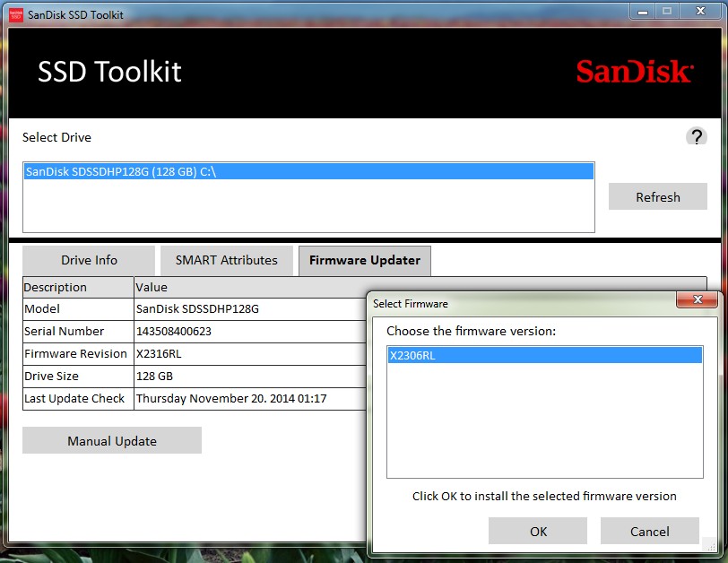The width and height of the screenshot is (728, 563).
Task: Click the dialog resize grip corner
Action: click(x=710, y=546)
